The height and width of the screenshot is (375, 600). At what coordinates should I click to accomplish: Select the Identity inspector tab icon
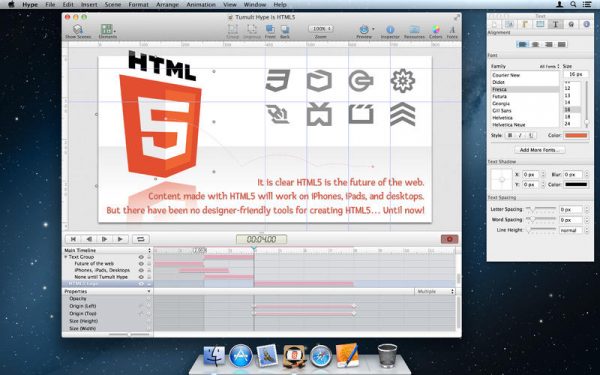click(586, 24)
